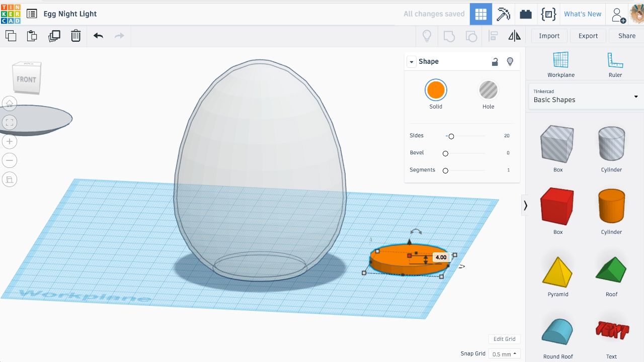Click the Egg Night Light design name
The width and height of the screenshot is (644, 362).
click(x=70, y=14)
